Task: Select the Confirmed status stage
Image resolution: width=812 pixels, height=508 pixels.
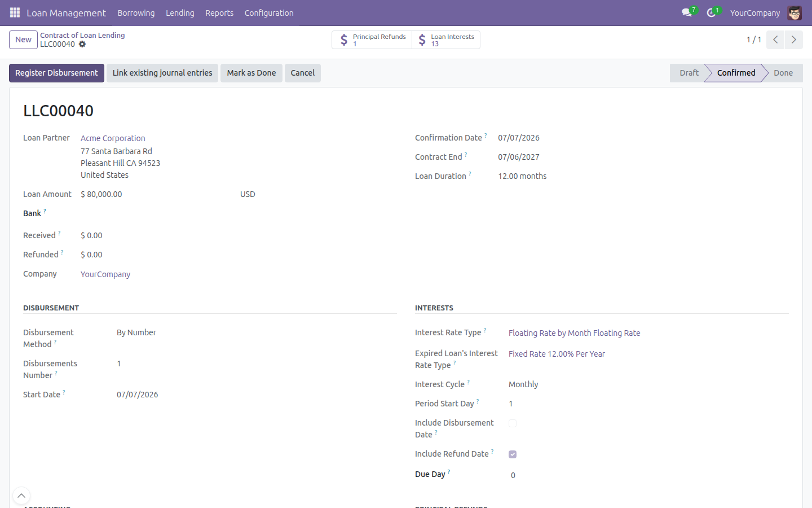Action: coord(736,73)
